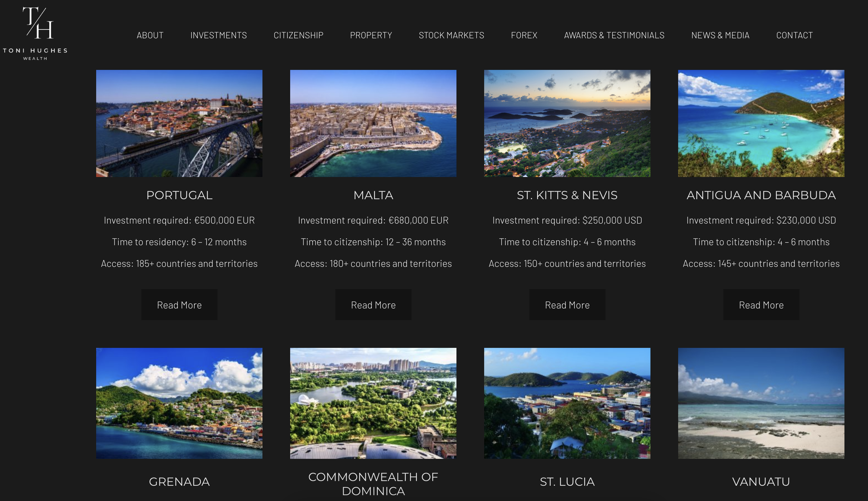
Task: Click the St. Lucia title link
Action: pyautogui.click(x=567, y=481)
